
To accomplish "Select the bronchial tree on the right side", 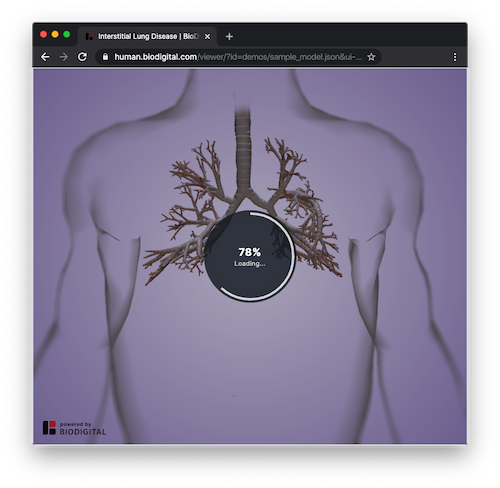I will click(x=300, y=207).
